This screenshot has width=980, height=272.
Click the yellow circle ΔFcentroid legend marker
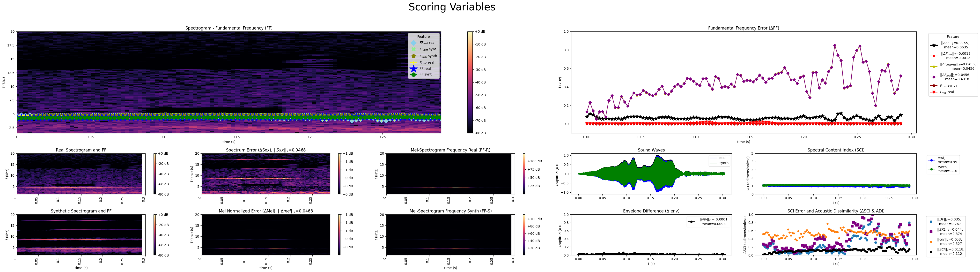click(934, 66)
